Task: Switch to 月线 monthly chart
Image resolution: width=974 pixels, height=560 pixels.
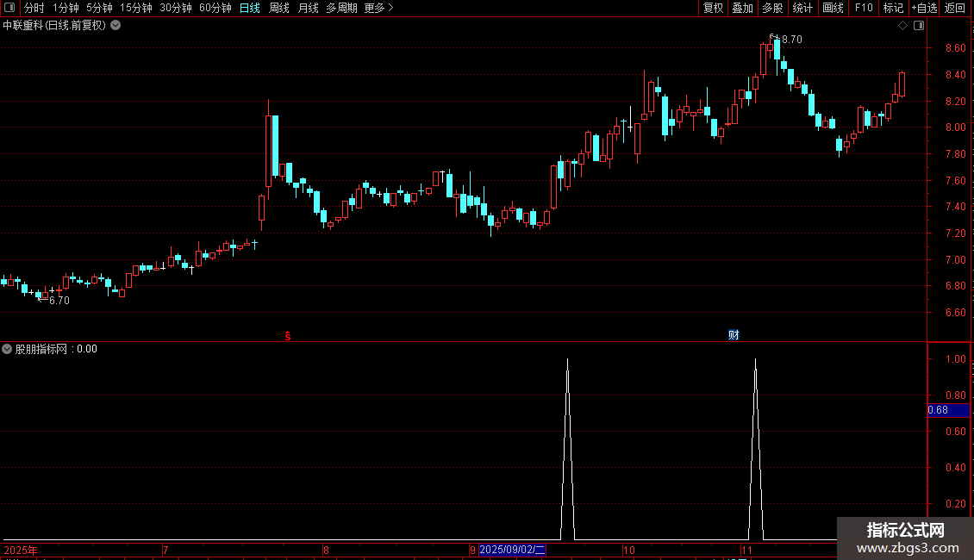Action: pos(308,8)
